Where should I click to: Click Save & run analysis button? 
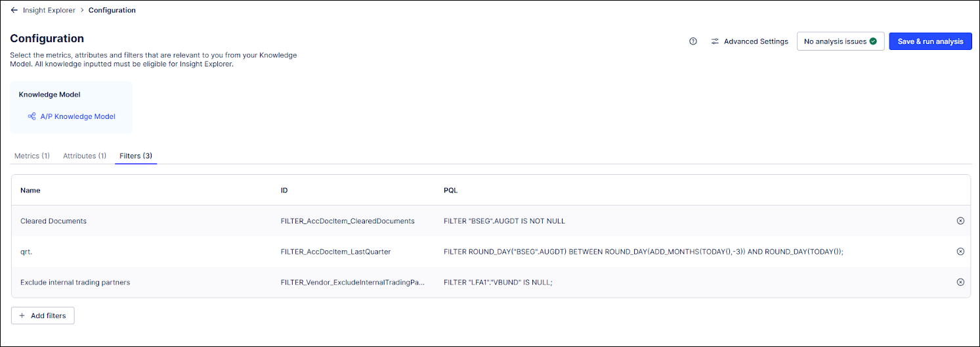click(930, 41)
